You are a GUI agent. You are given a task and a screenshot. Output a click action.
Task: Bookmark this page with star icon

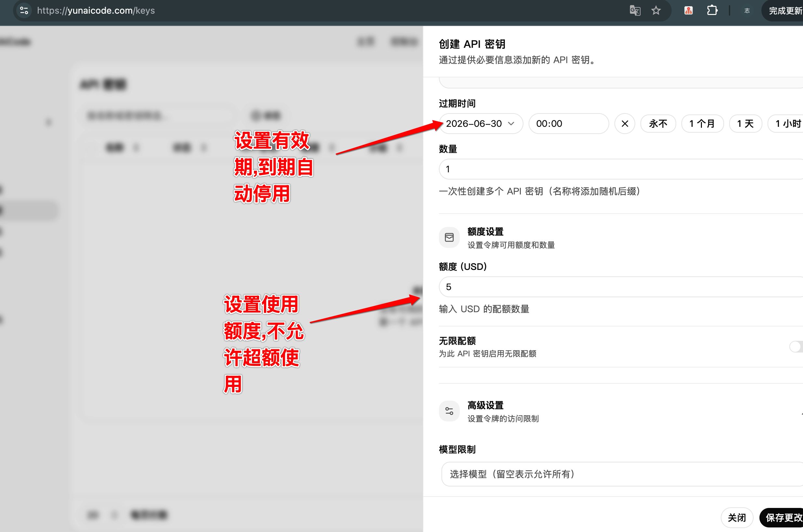pos(656,10)
